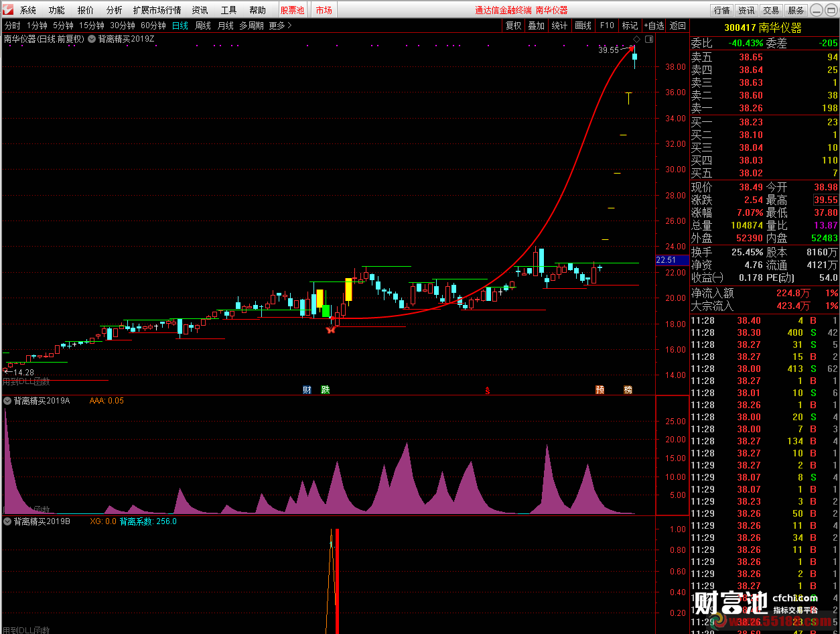Switch to 30分钟 period tab
The height and width of the screenshot is (634, 840).
point(123,25)
